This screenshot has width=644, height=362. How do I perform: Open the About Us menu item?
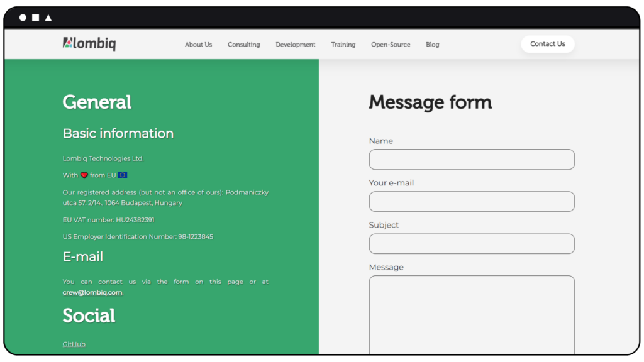click(x=198, y=45)
